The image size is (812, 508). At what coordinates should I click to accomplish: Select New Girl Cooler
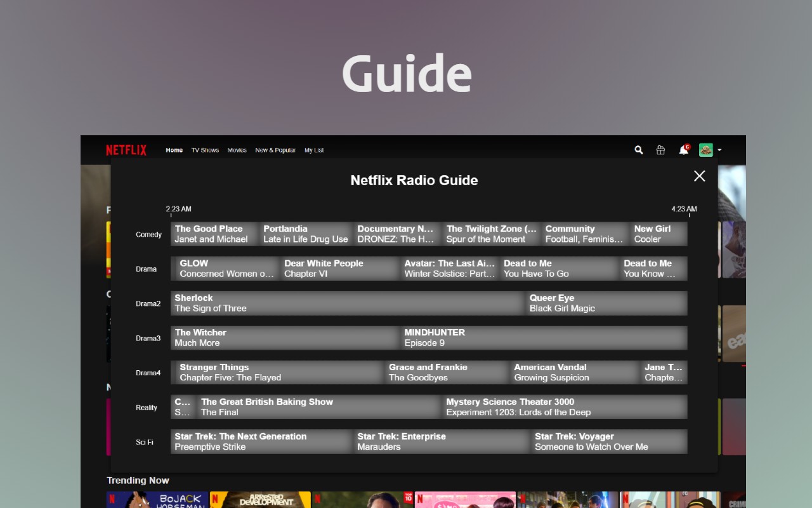click(x=659, y=234)
